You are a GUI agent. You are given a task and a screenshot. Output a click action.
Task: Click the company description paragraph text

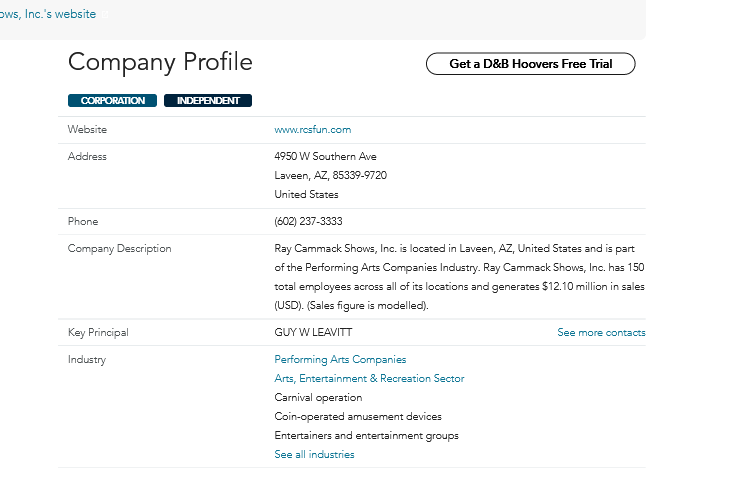[x=459, y=277]
